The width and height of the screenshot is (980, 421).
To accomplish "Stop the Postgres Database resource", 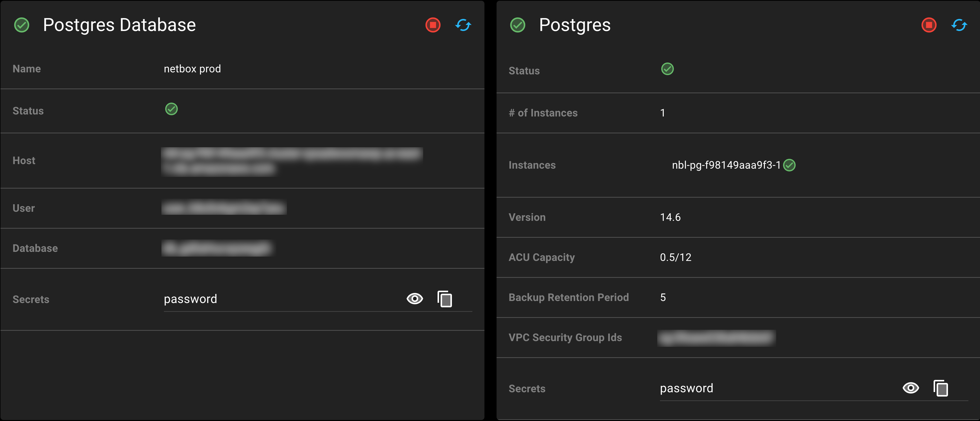I will coord(433,25).
